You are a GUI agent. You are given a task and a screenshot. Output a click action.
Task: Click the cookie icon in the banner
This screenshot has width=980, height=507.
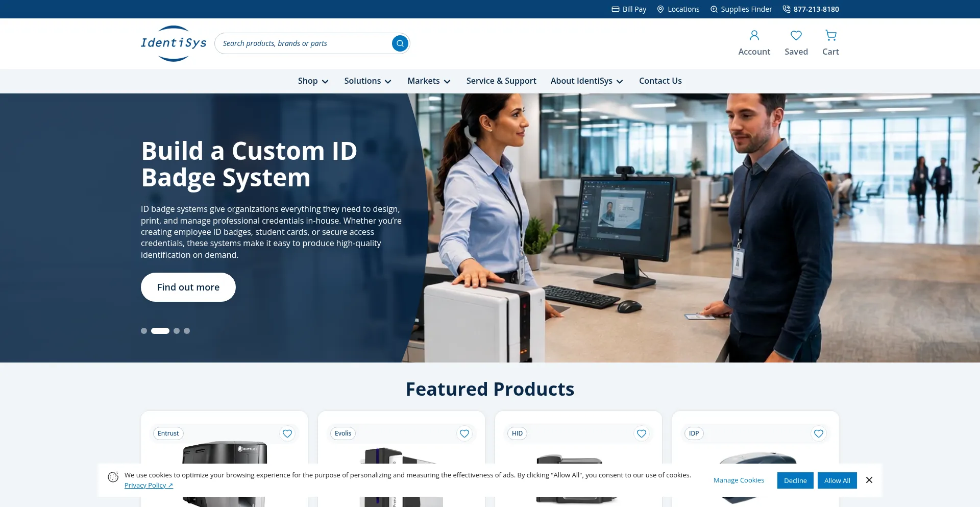tap(113, 477)
